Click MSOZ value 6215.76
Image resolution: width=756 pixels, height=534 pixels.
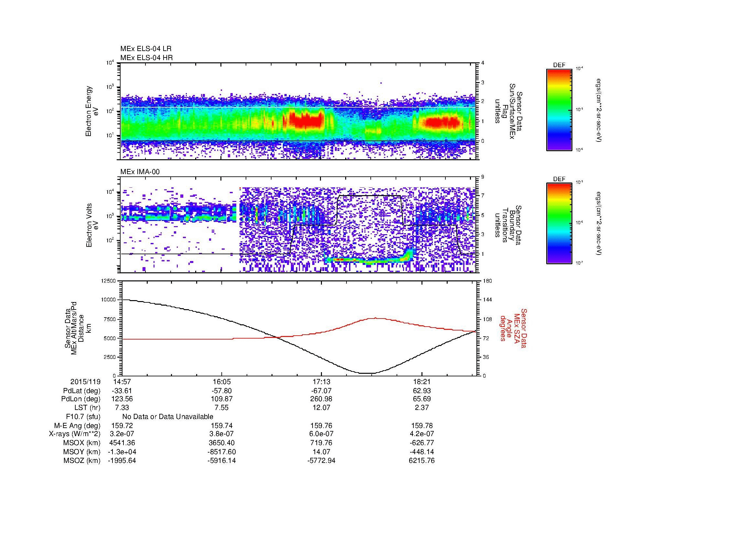point(422,460)
